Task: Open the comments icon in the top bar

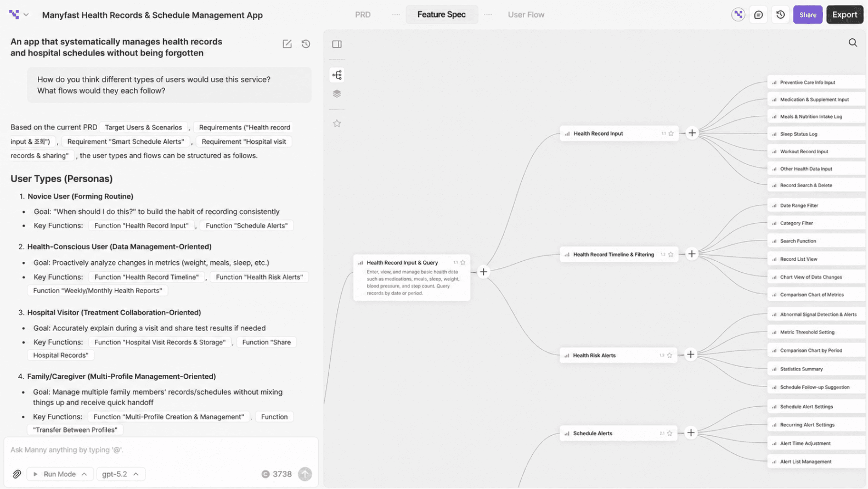Action: [x=758, y=15]
